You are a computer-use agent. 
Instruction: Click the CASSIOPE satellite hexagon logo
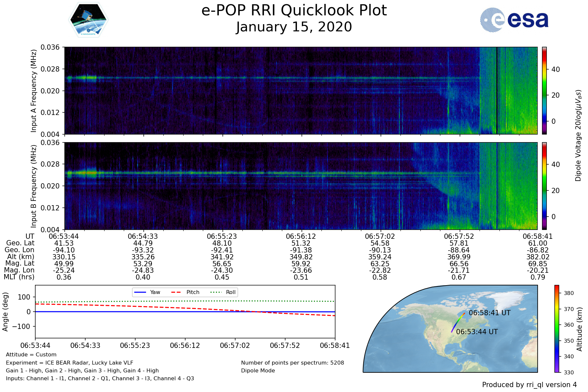(88, 20)
